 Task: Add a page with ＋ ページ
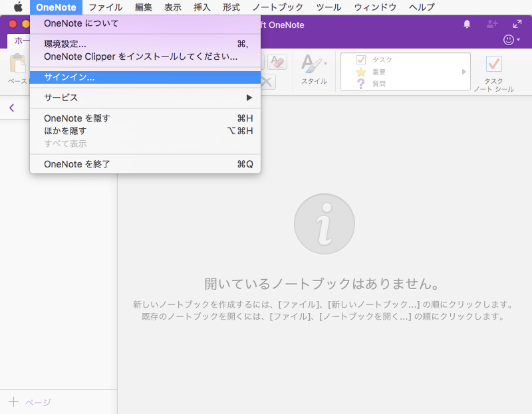[30, 402]
